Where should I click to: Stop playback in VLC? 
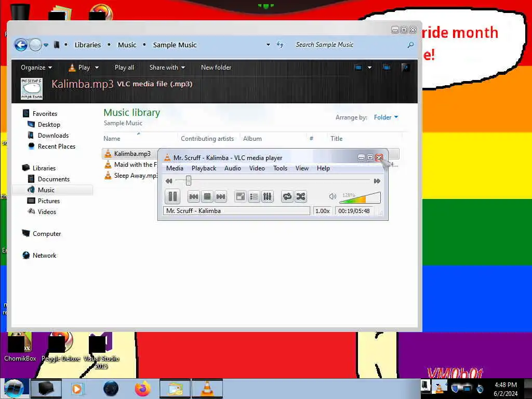207,196
